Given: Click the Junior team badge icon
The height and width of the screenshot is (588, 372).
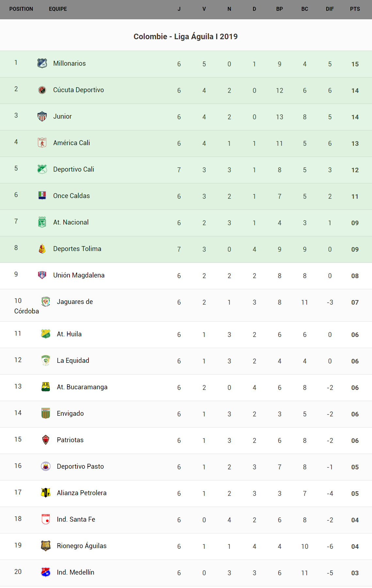Looking at the screenshot, I should coord(42,116).
